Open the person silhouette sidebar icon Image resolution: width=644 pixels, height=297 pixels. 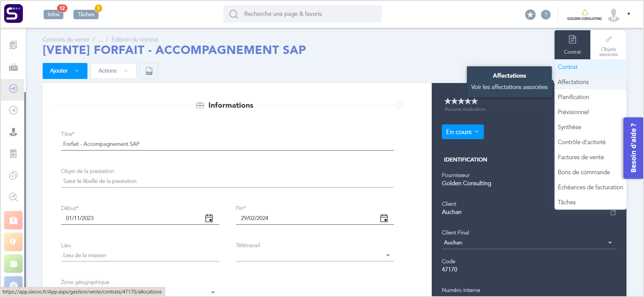[13, 132]
